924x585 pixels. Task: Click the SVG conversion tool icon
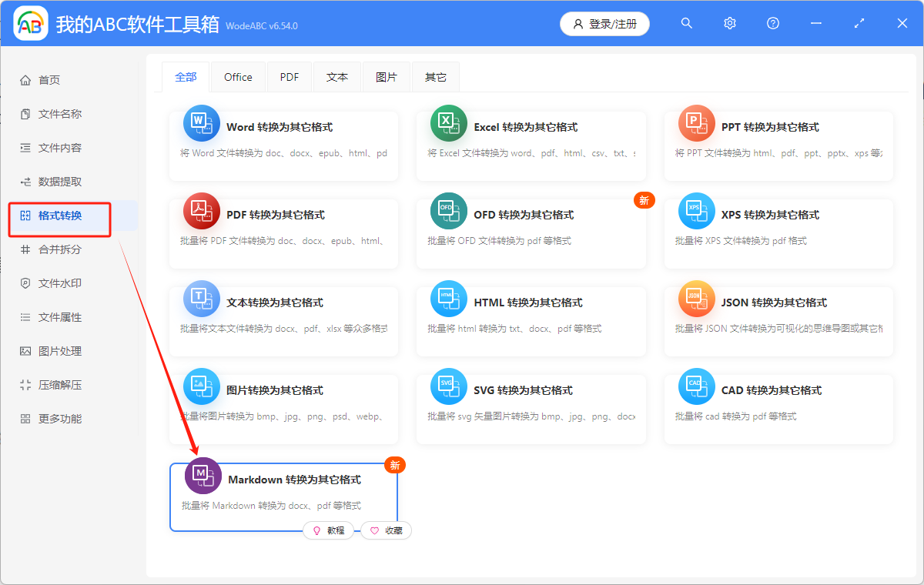point(449,386)
